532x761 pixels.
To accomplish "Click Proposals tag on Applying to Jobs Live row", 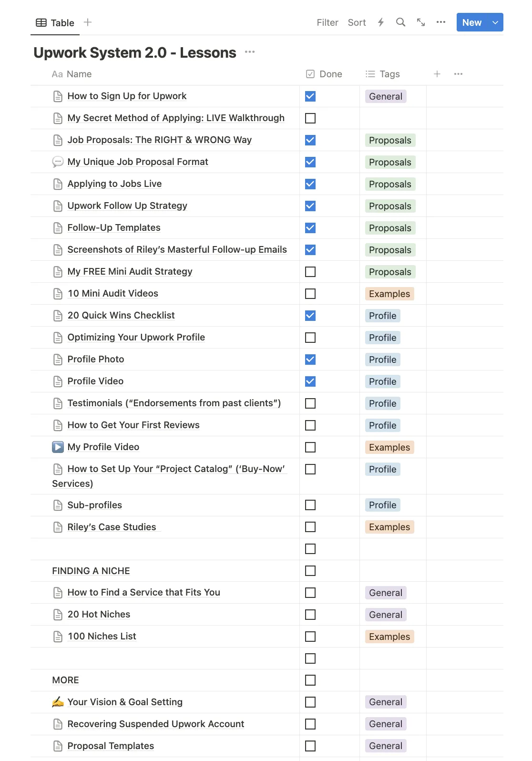I will 390,184.
